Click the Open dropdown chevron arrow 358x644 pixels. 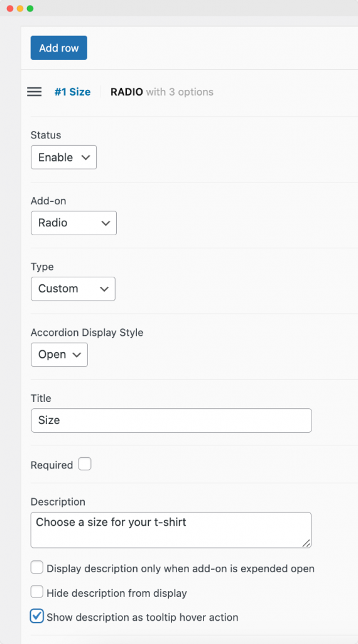click(x=77, y=355)
